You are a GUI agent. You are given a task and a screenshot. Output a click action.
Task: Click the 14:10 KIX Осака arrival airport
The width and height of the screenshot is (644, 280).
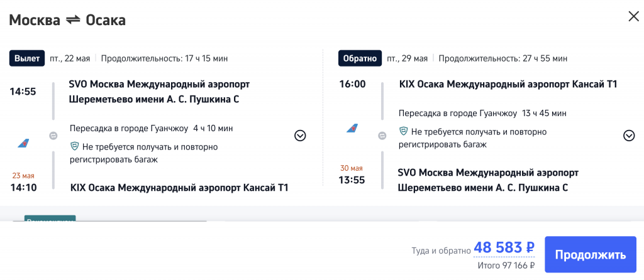coord(179,187)
